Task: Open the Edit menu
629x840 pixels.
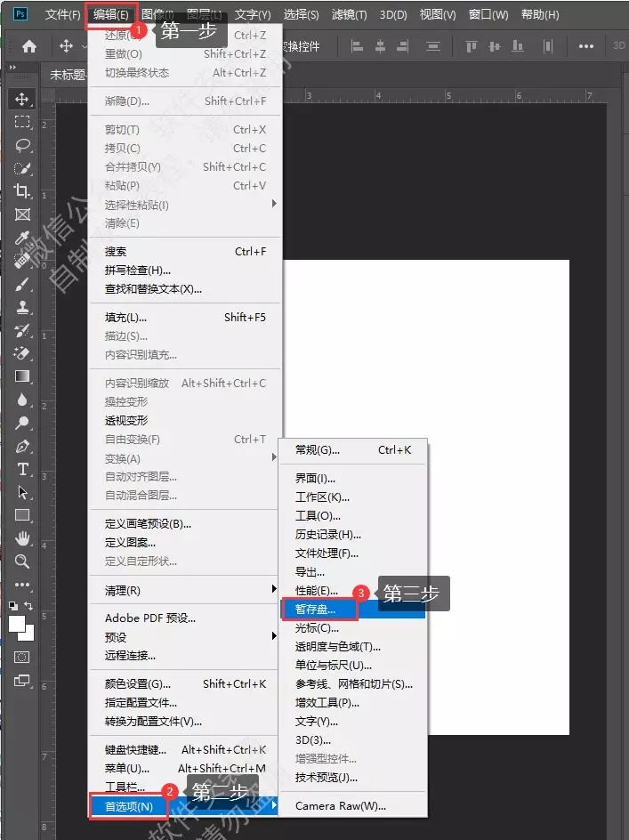Action: [111, 14]
